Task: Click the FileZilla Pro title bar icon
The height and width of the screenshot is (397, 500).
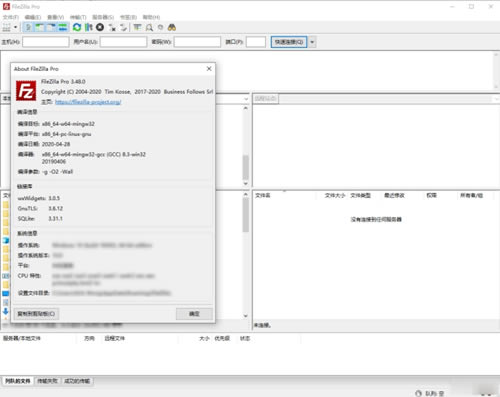Action: tap(6, 6)
